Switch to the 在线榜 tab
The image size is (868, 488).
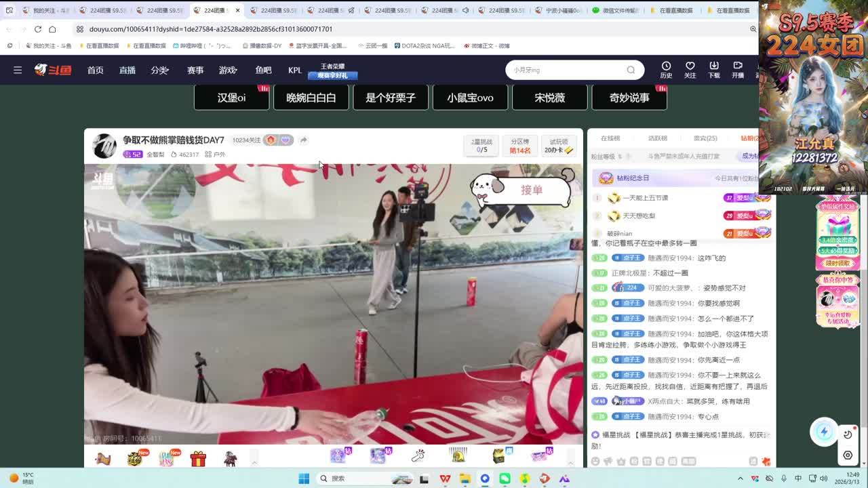610,138
